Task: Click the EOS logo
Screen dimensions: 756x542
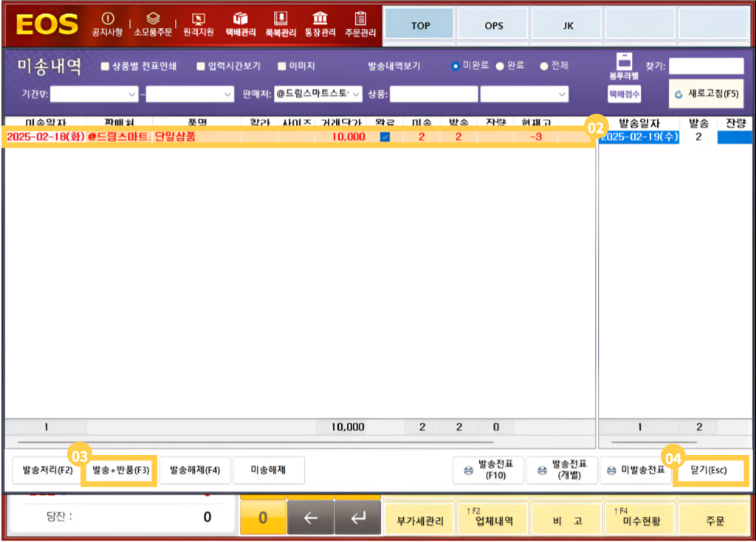Action: 47,24
